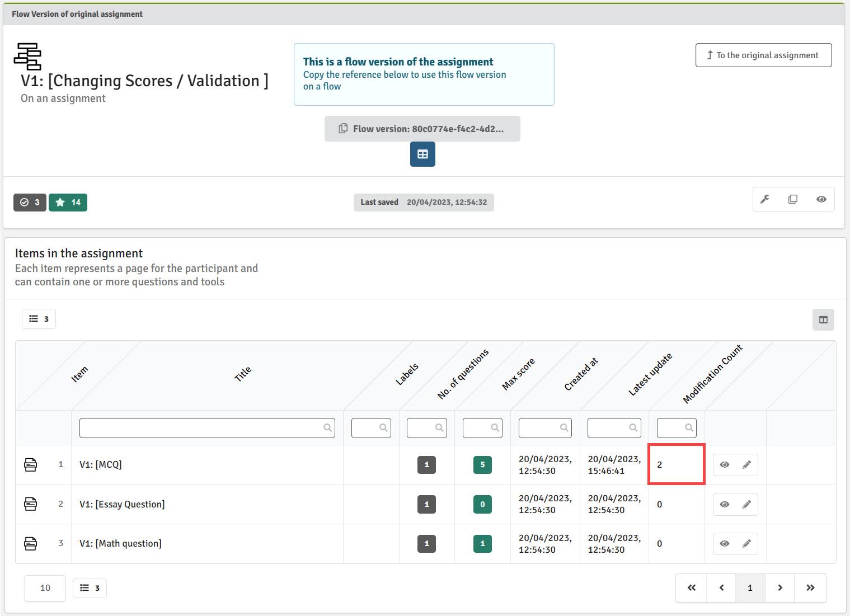The height and width of the screenshot is (616, 850).
Task: Edit V1: [MCQ] item with pencil icon
Action: point(746,465)
